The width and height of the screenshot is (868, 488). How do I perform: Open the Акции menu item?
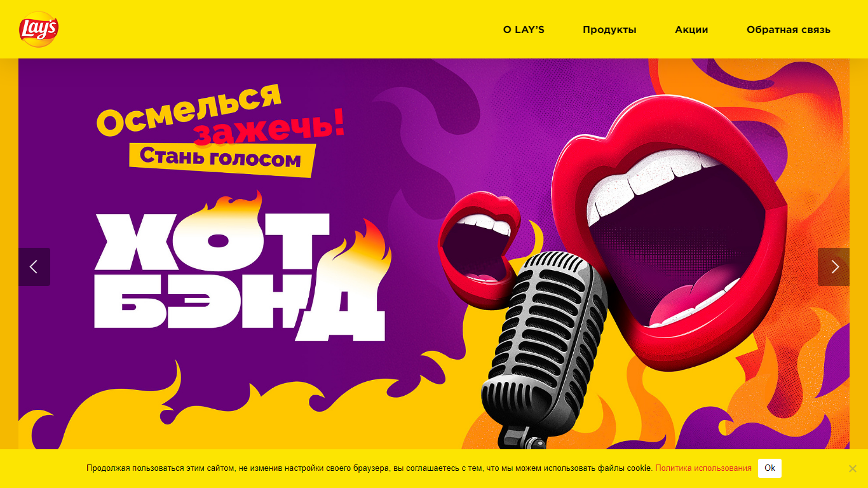click(691, 29)
